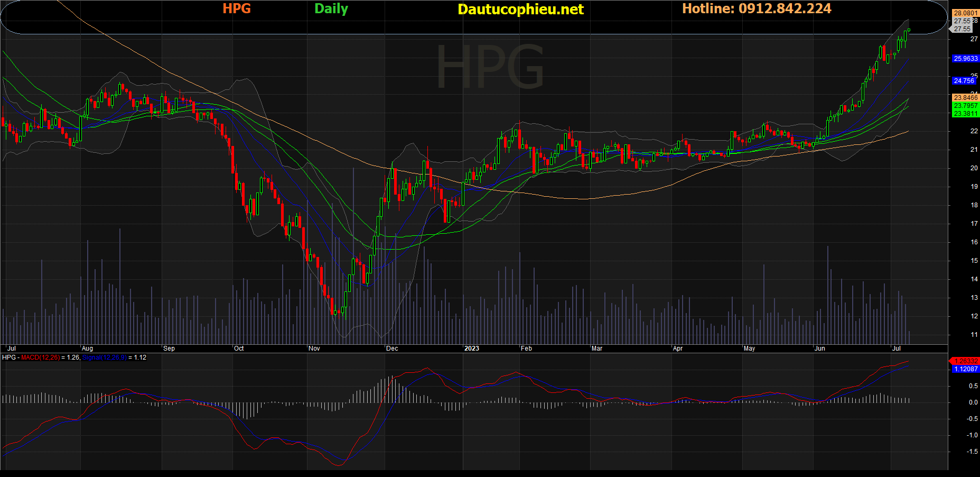The height and width of the screenshot is (477, 980).
Task: Click the orange 28.0801 price tag
Action: [x=965, y=13]
